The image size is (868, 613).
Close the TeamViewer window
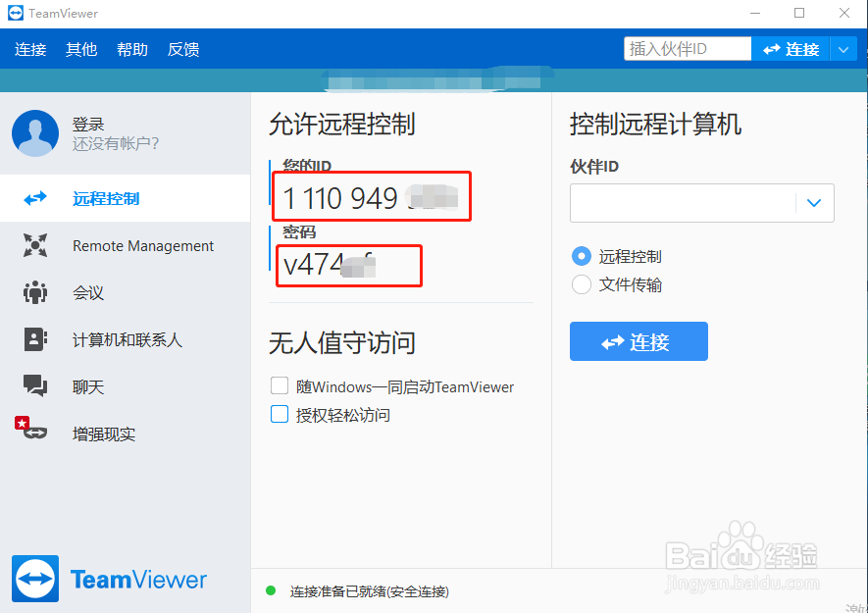[844, 13]
